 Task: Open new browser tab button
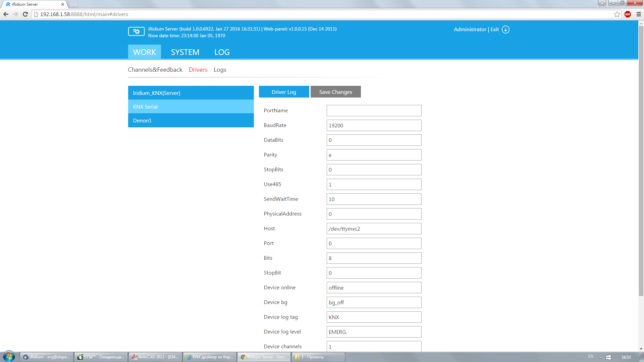tap(73, 4)
